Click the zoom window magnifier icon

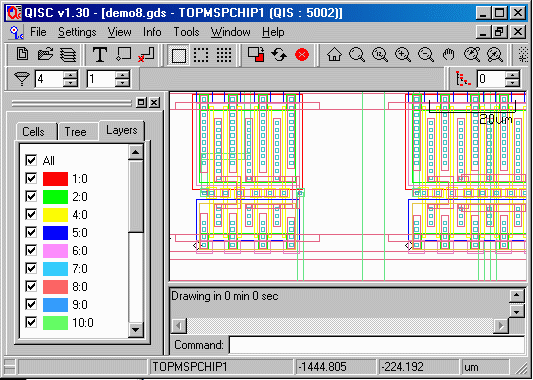pyautogui.click(x=380, y=55)
